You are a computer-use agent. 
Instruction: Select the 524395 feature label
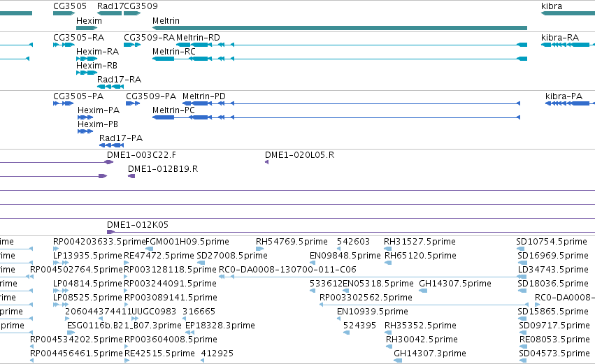click(x=360, y=326)
